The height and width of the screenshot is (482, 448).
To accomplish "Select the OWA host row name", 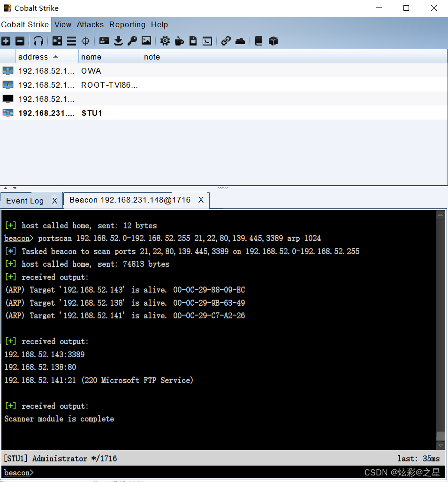I will point(91,71).
